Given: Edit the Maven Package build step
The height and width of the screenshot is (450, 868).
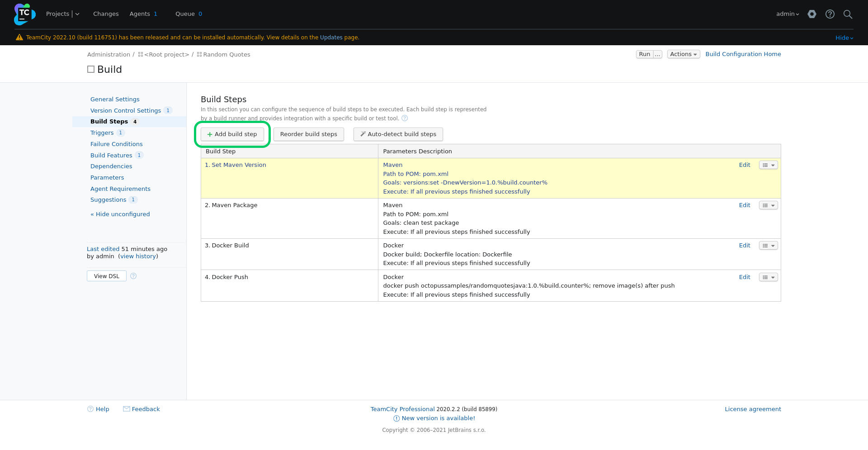Looking at the screenshot, I should (x=744, y=205).
